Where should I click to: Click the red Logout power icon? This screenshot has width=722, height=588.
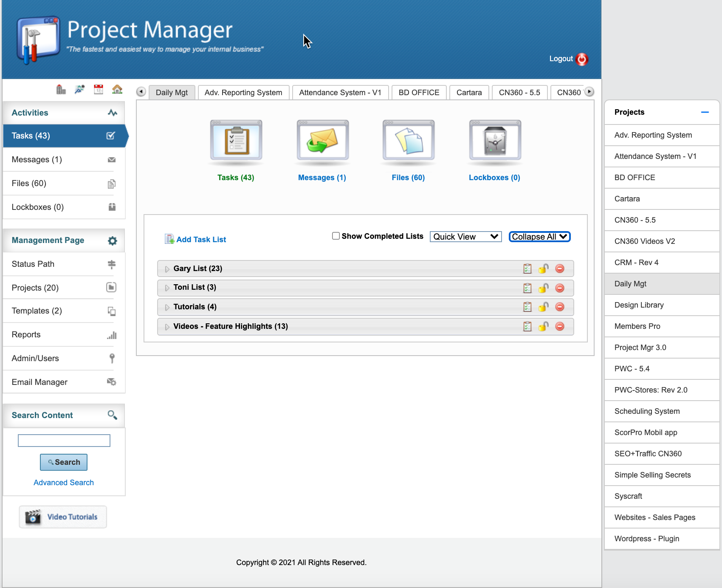582,59
